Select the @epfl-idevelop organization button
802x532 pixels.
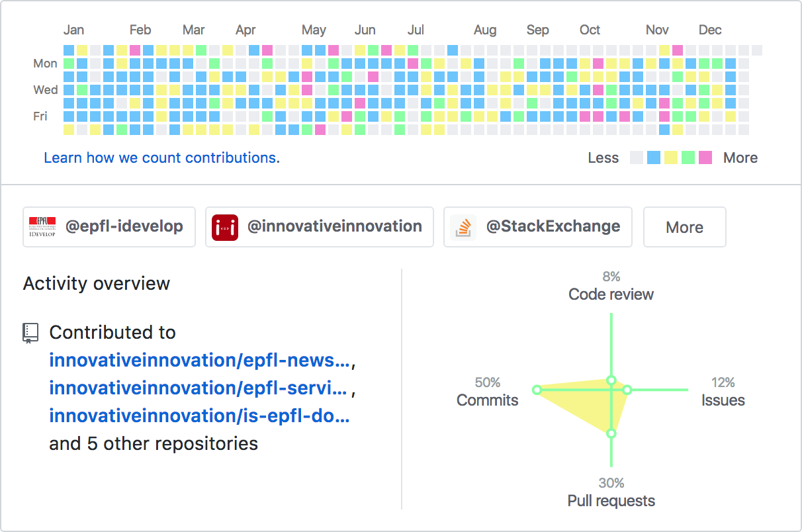(x=109, y=227)
